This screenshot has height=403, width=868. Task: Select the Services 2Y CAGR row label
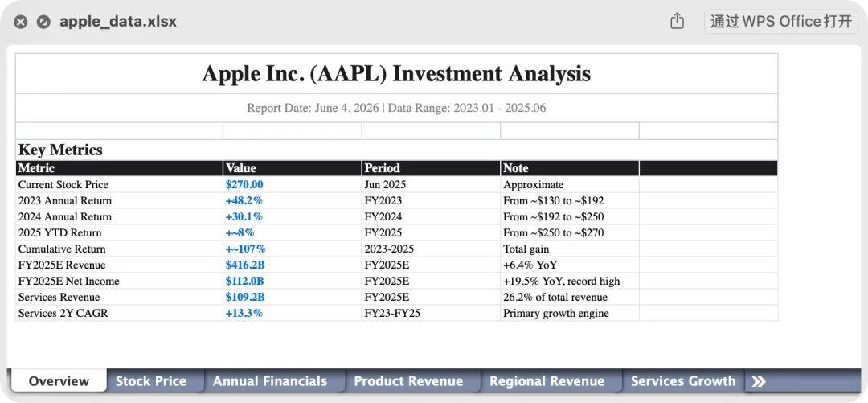63,313
